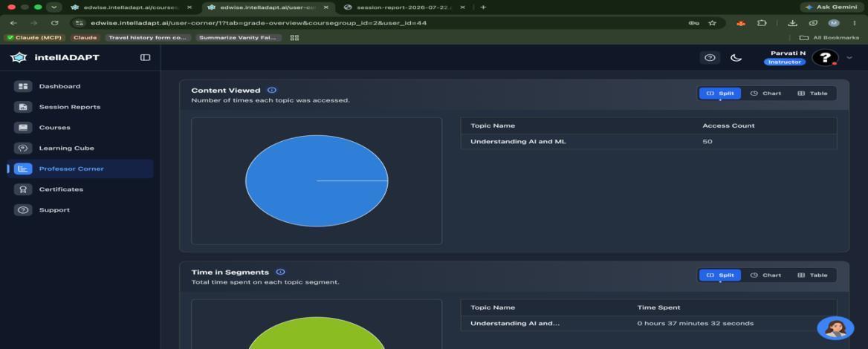
Task: Click the intellADAPT logo
Action: click(55, 57)
